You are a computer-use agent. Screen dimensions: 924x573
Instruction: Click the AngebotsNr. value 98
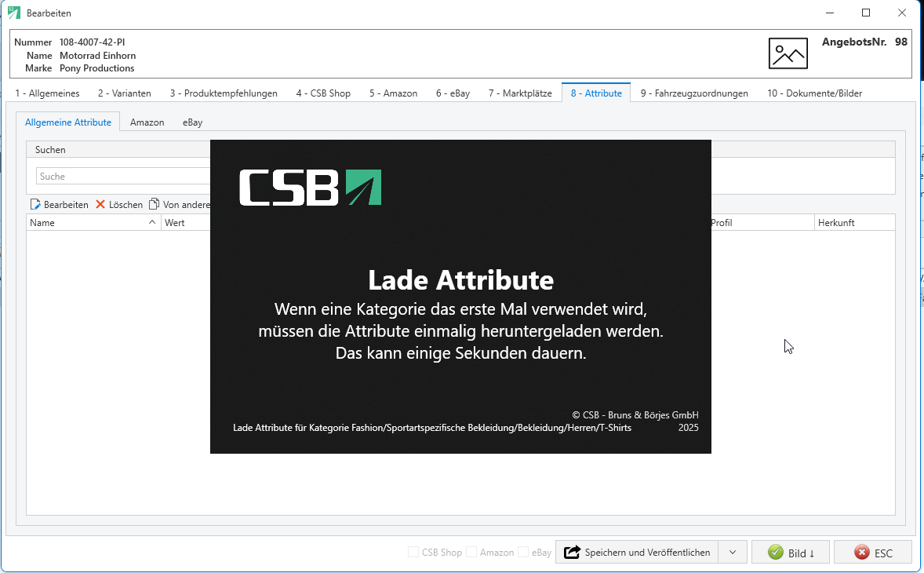pyautogui.click(x=901, y=42)
